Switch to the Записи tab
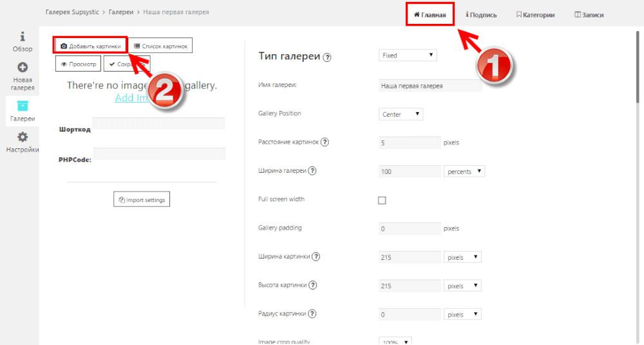This screenshot has width=644, height=345. click(x=589, y=15)
